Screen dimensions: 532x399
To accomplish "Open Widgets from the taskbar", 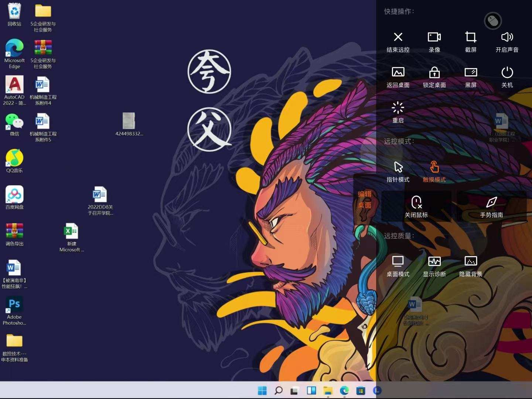I will (x=311, y=391).
